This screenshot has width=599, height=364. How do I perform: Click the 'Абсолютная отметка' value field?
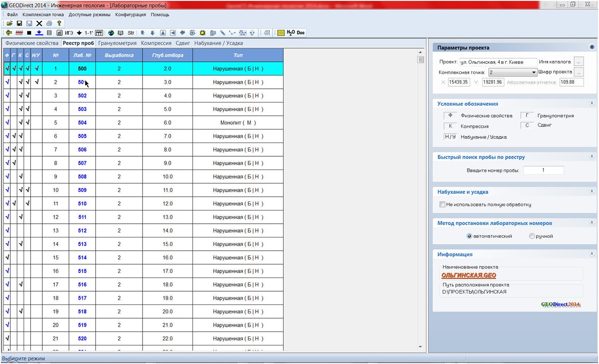pos(571,82)
